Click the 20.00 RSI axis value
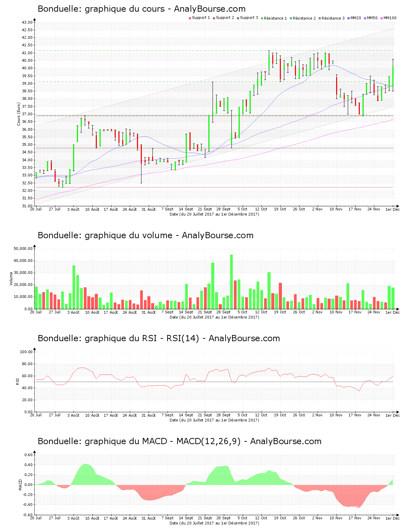 tap(27, 400)
